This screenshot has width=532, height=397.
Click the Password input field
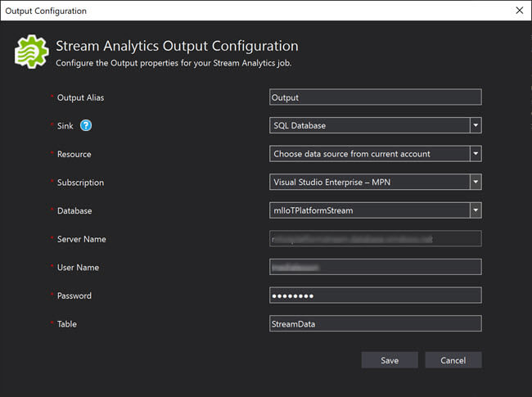click(x=376, y=295)
